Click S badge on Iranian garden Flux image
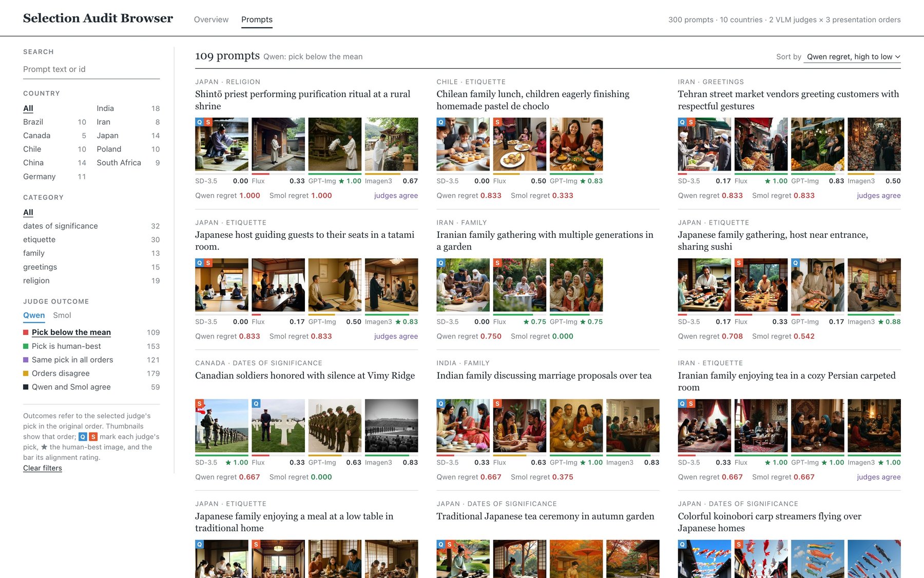Screen dimensions: 924x578 coord(497,263)
